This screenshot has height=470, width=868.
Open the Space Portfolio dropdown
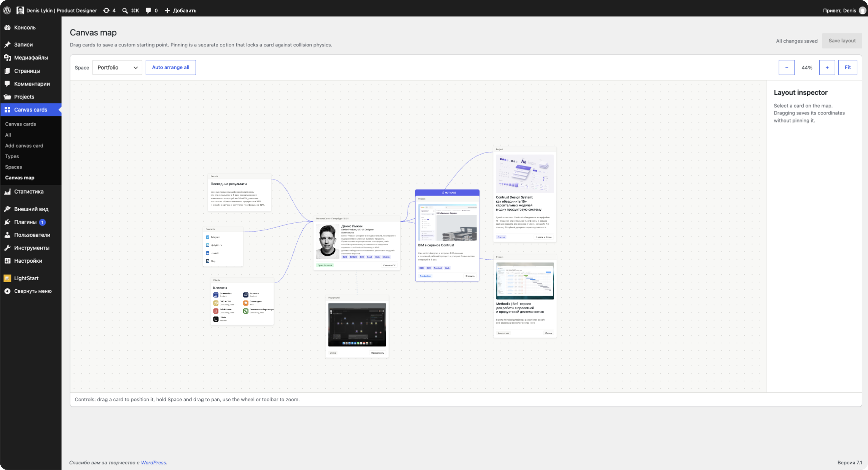117,67
